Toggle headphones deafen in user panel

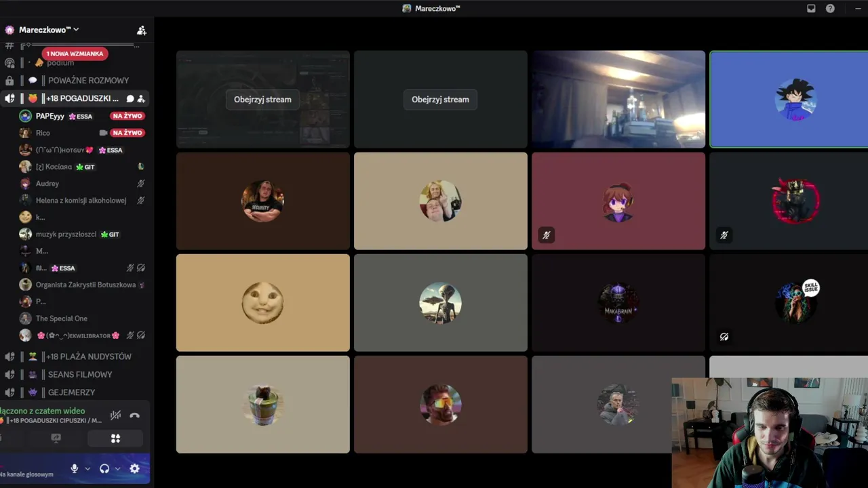point(104,468)
